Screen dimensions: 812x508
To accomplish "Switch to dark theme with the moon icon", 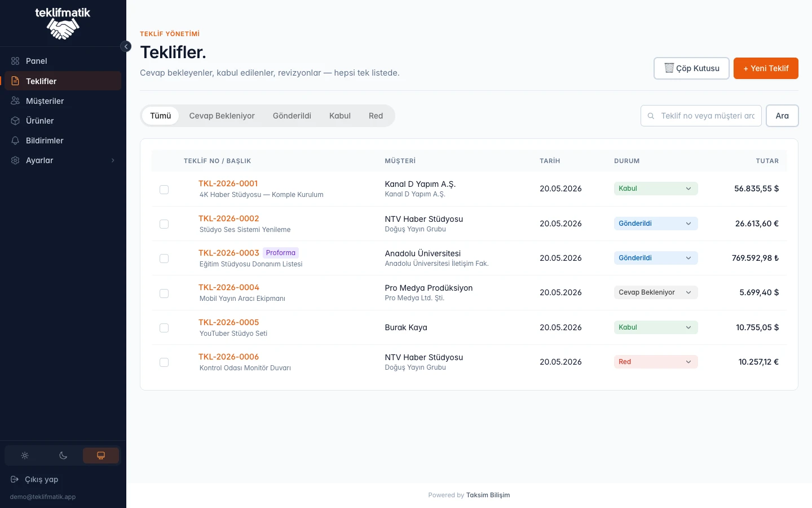I will [x=63, y=456].
